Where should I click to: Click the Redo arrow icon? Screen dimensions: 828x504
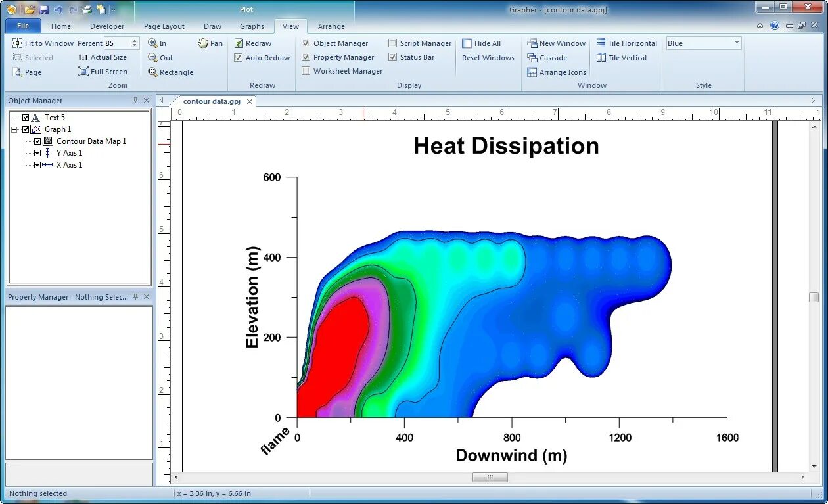click(x=73, y=10)
